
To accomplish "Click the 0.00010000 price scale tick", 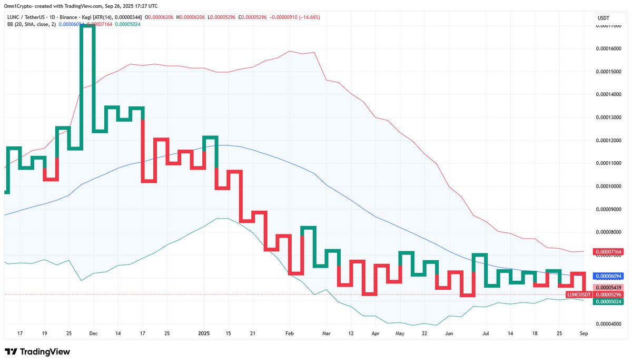I will [609, 186].
